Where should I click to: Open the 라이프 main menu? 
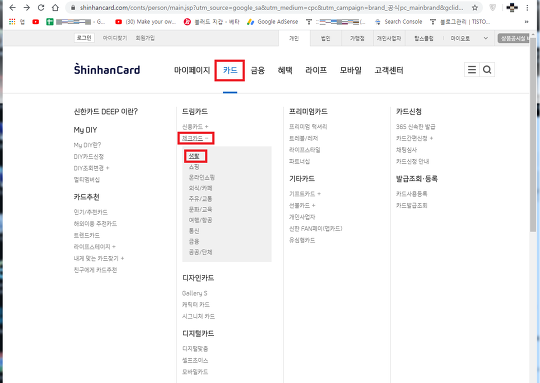[316, 70]
